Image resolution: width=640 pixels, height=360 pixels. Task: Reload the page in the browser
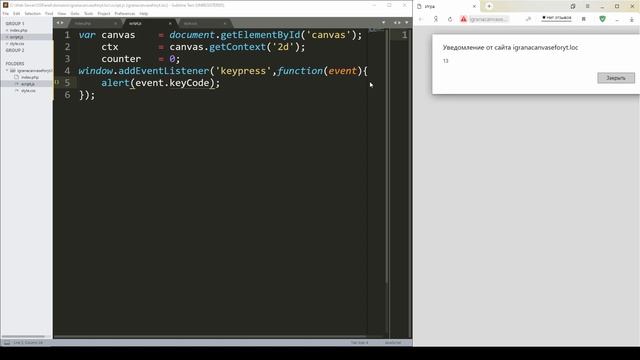450,19
